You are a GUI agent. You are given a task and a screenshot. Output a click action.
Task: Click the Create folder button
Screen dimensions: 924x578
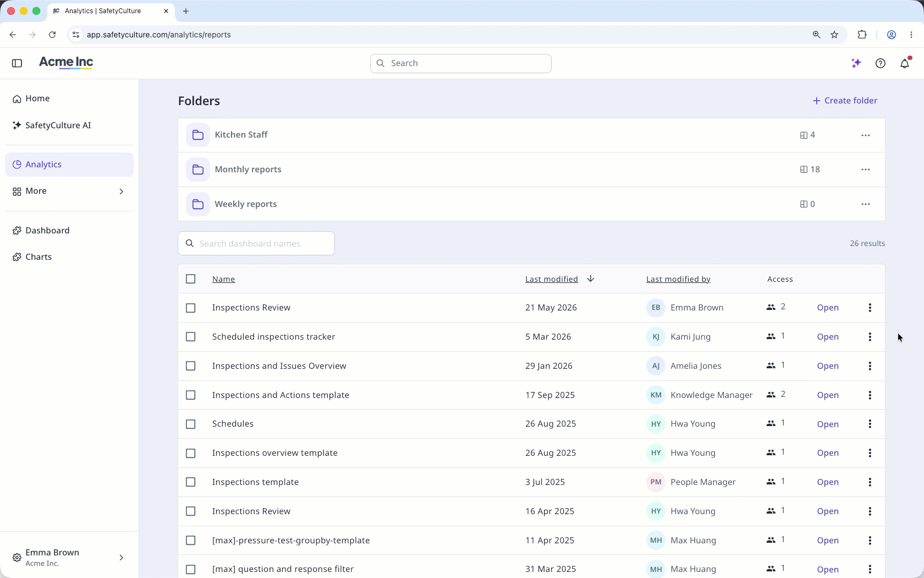845,101
